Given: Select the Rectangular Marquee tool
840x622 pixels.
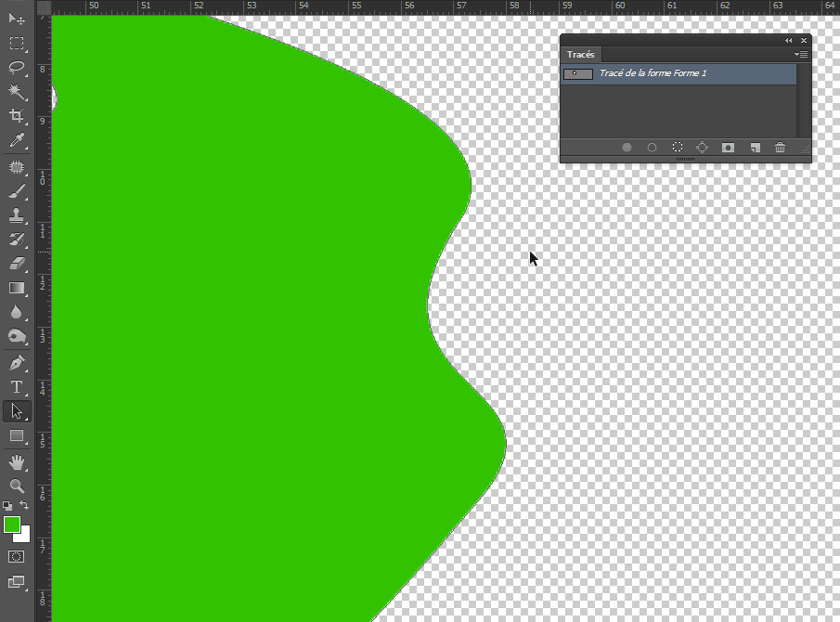Looking at the screenshot, I should pyautogui.click(x=17, y=43).
